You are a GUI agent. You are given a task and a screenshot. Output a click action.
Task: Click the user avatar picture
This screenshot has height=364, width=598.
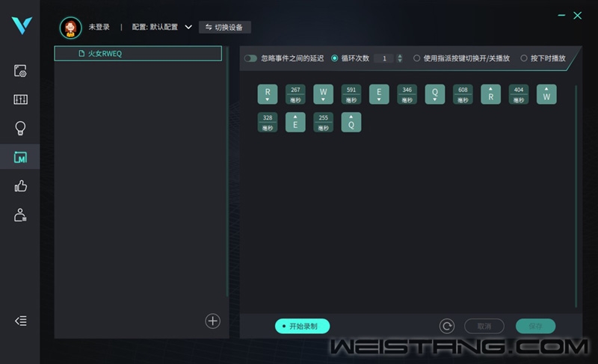pos(71,28)
